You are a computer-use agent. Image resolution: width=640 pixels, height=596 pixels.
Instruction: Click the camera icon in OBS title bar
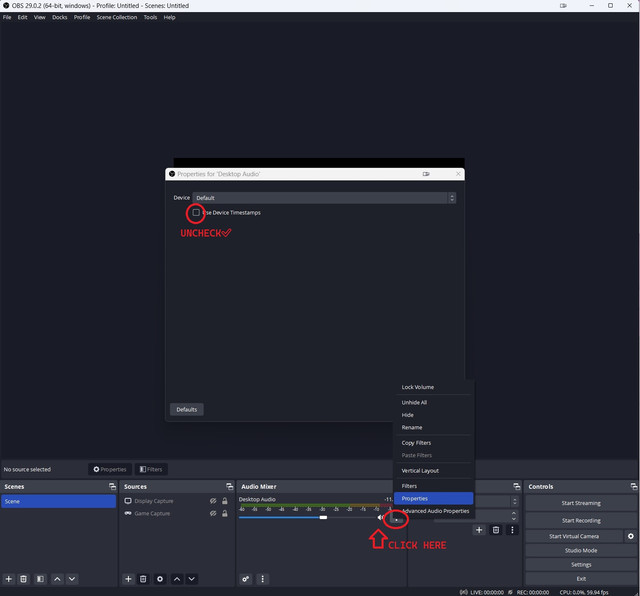coord(563,6)
